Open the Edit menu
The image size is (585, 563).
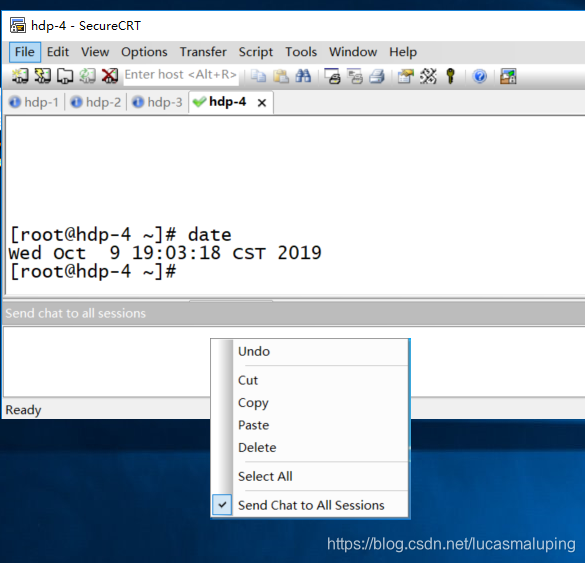[x=58, y=52]
